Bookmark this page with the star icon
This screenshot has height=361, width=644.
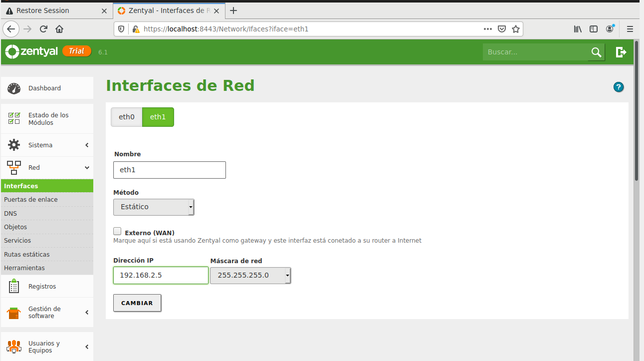click(516, 29)
